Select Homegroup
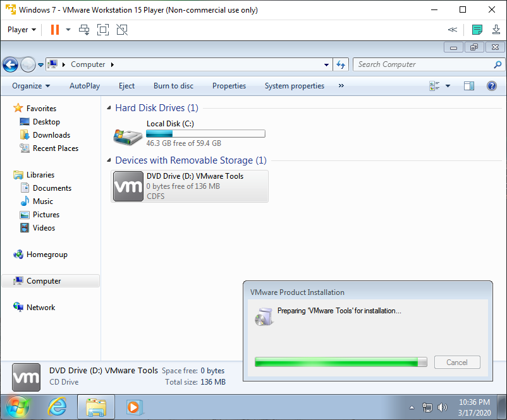Image resolution: width=507 pixels, height=420 pixels. pos(47,255)
